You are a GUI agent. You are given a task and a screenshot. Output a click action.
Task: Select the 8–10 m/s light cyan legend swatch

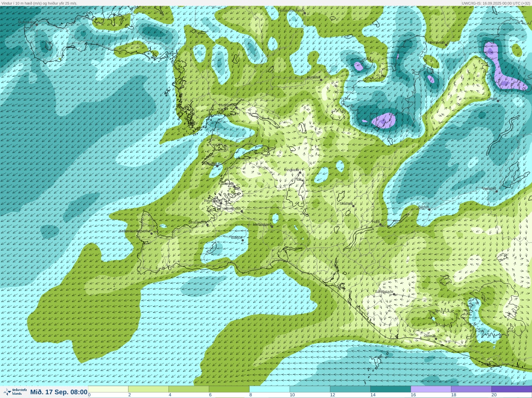[x=269, y=389]
